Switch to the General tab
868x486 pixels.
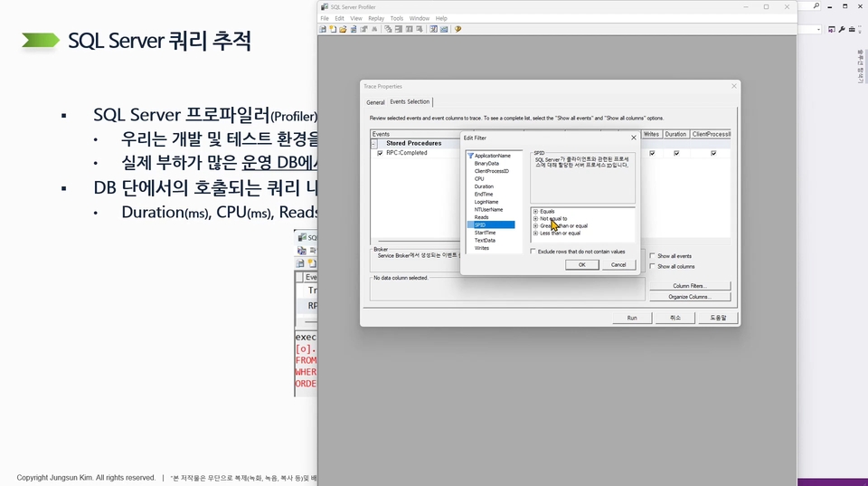point(375,102)
